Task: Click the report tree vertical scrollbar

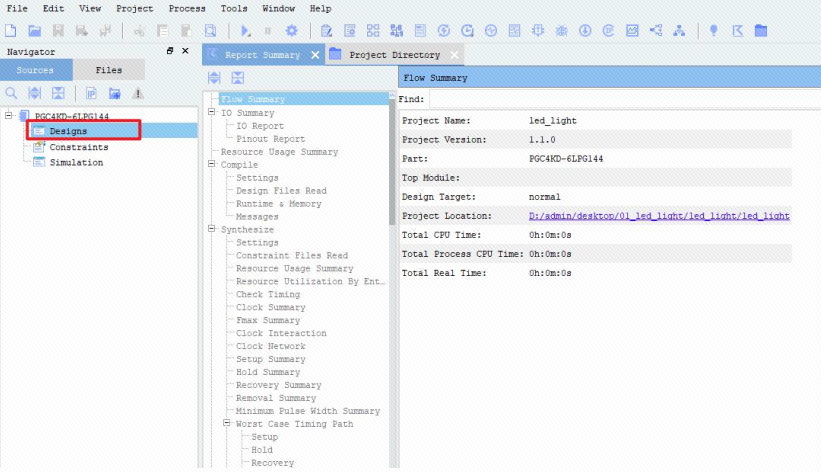Action: coord(392,161)
